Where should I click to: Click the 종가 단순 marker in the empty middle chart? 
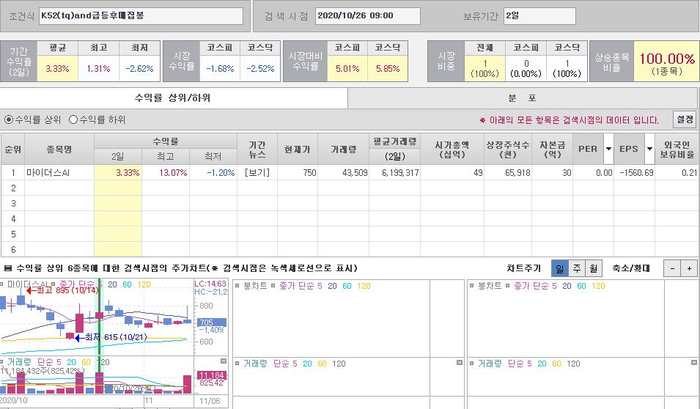273,286
